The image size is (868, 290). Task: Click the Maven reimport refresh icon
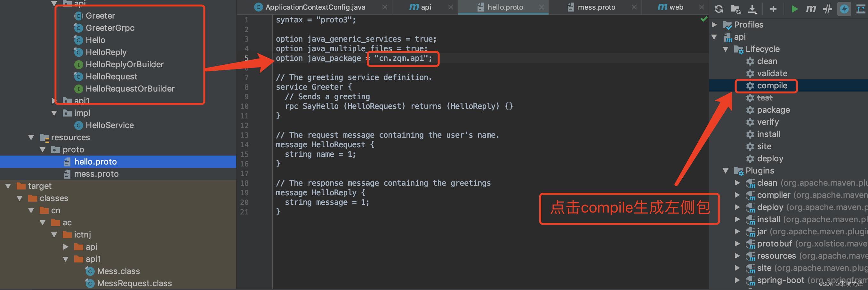coord(719,9)
